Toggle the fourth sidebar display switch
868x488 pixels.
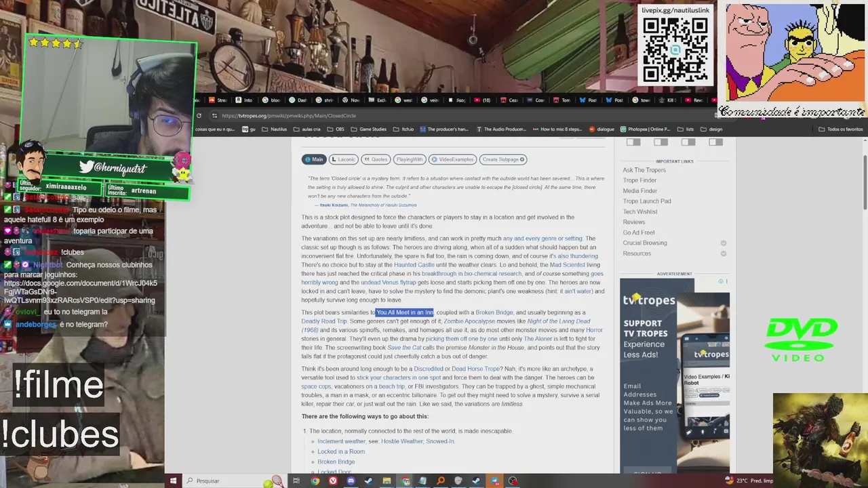[715, 142]
